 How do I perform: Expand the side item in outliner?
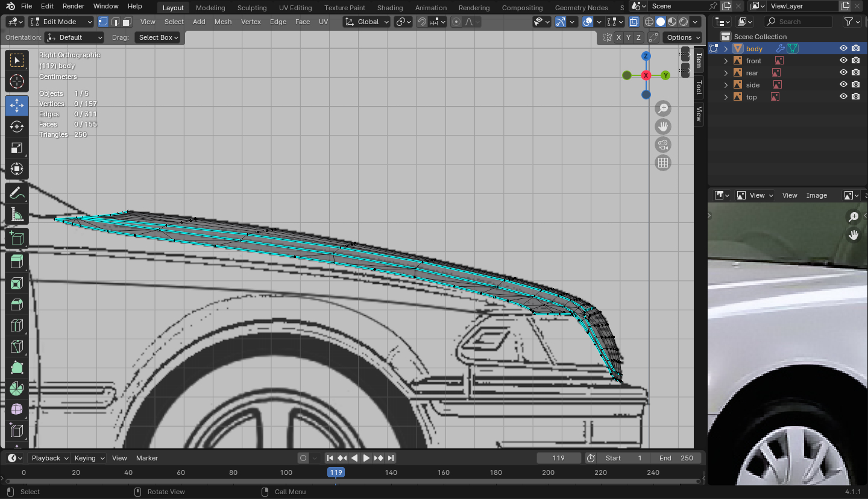click(726, 85)
